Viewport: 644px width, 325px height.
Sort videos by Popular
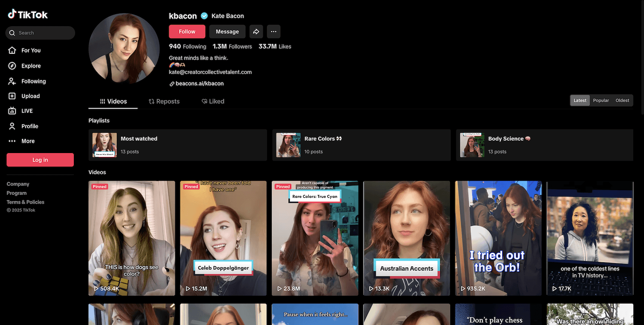tap(601, 101)
